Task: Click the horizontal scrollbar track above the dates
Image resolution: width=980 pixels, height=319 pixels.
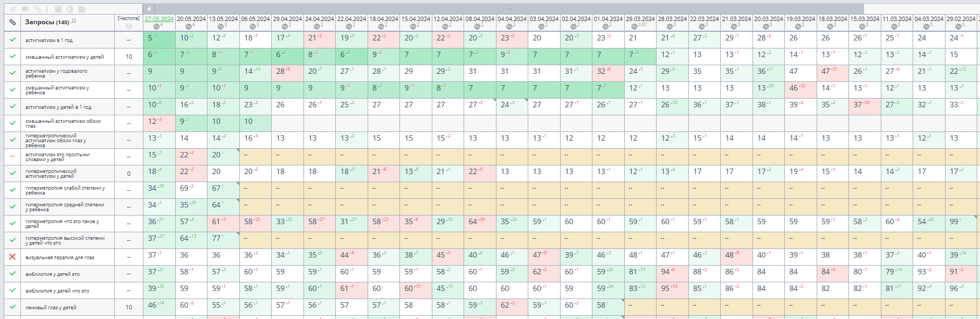Action: 509,9
